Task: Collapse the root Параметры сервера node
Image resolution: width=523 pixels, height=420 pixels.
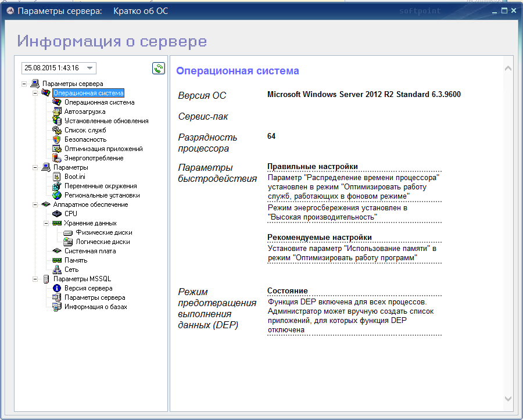Action: (x=24, y=84)
